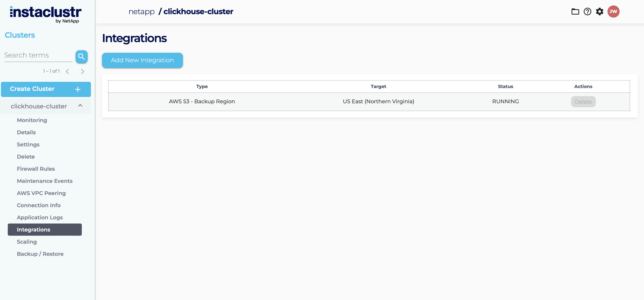The image size is (644, 300).
Task: Open the Monitoring menu item
Action: (32, 120)
